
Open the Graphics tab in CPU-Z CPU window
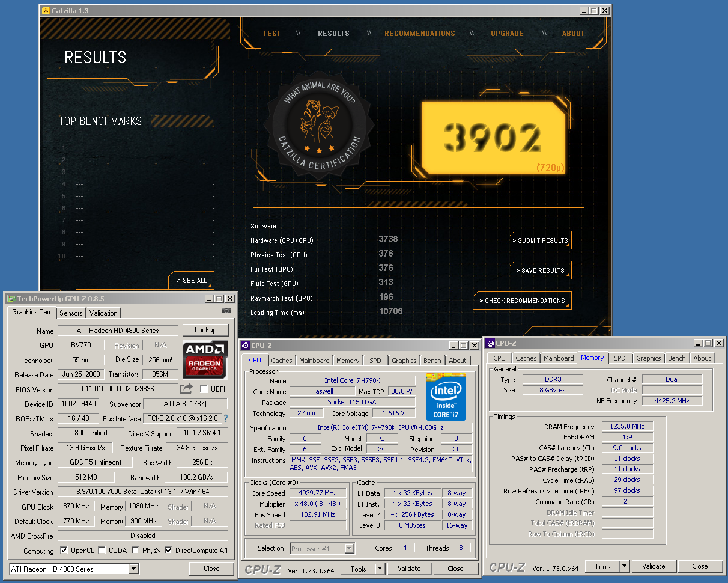[404, 361]
